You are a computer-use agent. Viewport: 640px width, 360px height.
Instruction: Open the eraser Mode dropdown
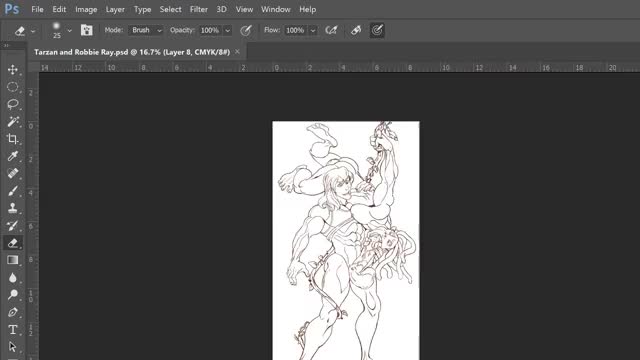[x=146, y=30]
